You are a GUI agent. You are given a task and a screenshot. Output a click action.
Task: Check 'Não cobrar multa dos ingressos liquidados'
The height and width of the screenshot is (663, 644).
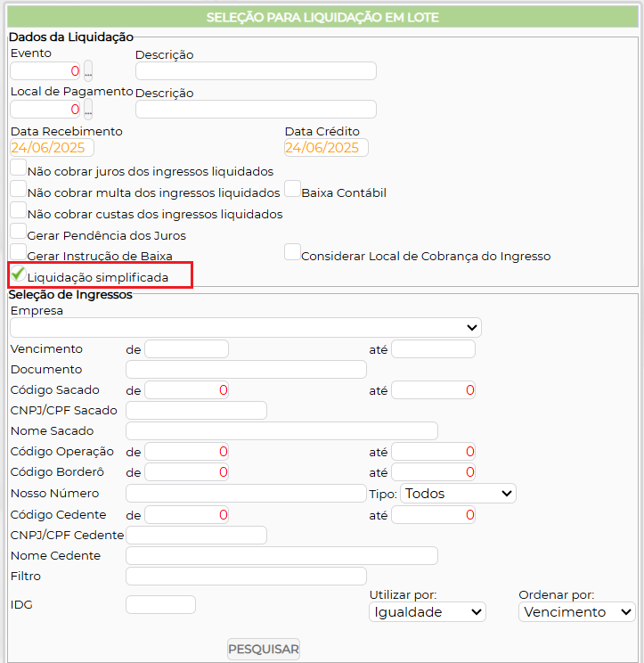(18, 189)
